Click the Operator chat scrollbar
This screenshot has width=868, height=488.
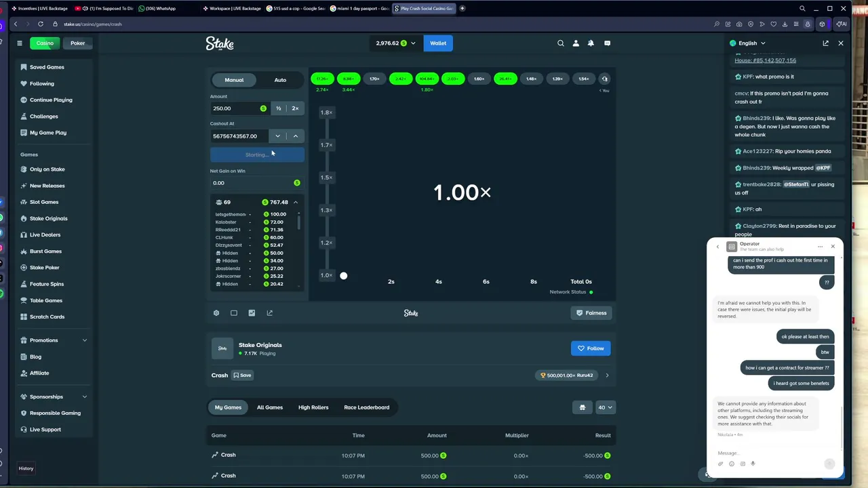(842, 427)
